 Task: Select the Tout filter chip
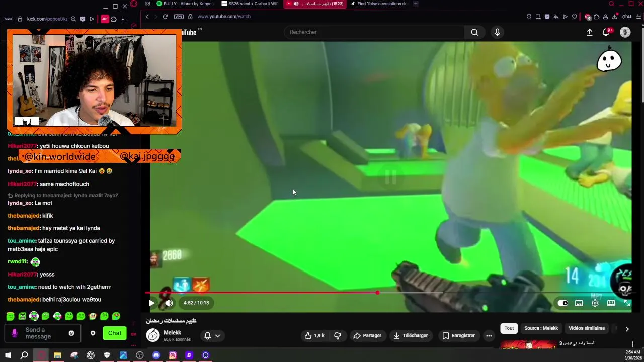tap(509, 328)
